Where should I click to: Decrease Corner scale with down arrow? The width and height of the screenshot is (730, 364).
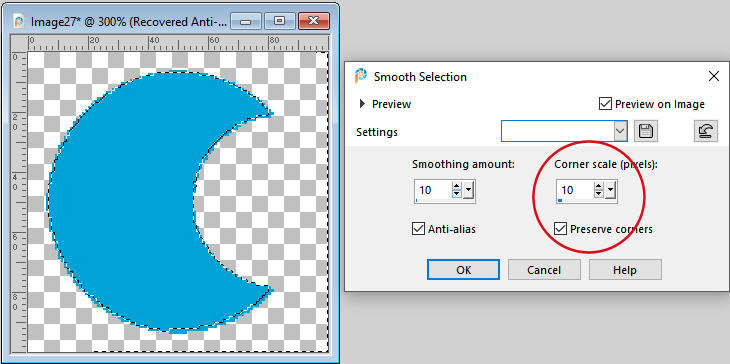599,194
